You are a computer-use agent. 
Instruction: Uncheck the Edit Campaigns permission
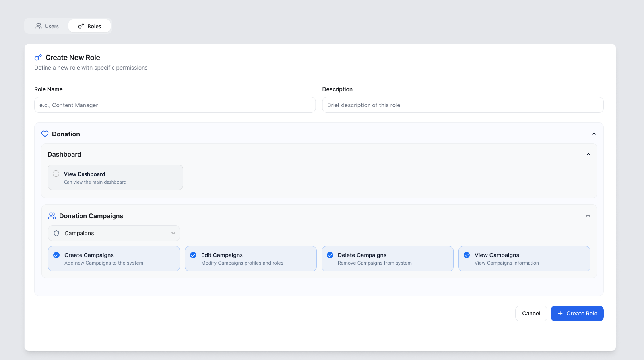click(x=193, y=255)
